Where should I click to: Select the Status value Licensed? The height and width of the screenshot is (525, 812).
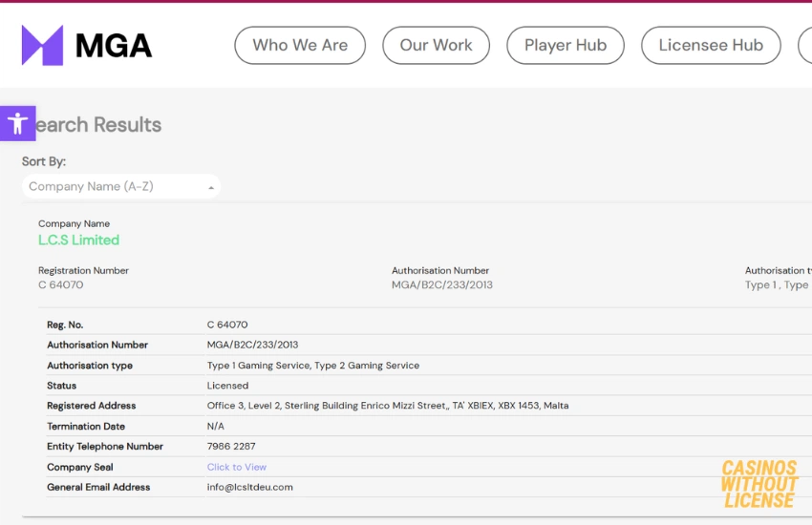[x=228, y=386]
